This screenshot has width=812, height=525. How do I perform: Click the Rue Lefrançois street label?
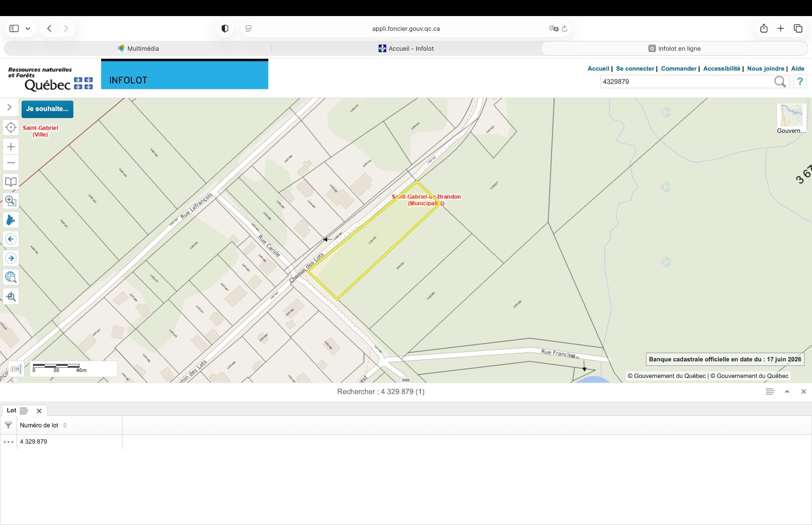coord(197,205)
